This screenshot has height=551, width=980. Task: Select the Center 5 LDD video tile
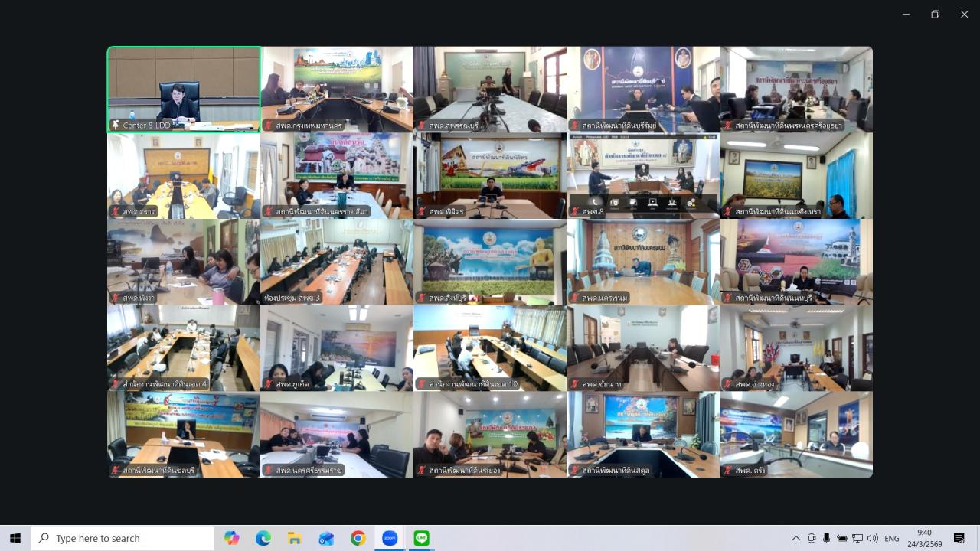point(184,90)
